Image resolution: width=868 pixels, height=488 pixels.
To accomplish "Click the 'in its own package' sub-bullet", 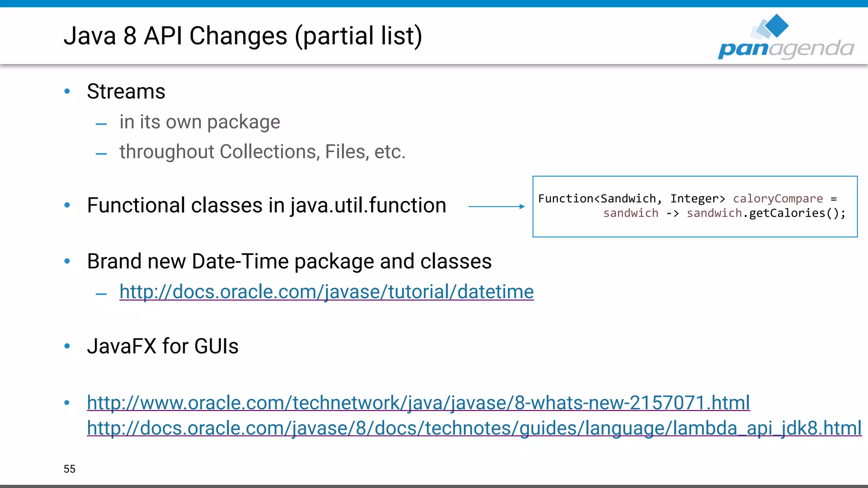I will (x=200, y=122).
